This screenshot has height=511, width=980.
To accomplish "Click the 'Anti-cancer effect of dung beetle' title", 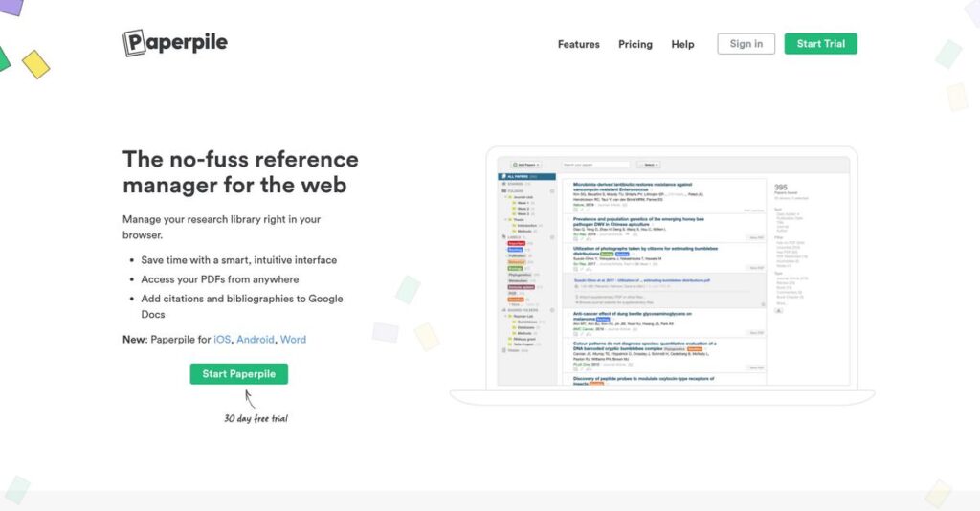I will click(x=632, y=316).
